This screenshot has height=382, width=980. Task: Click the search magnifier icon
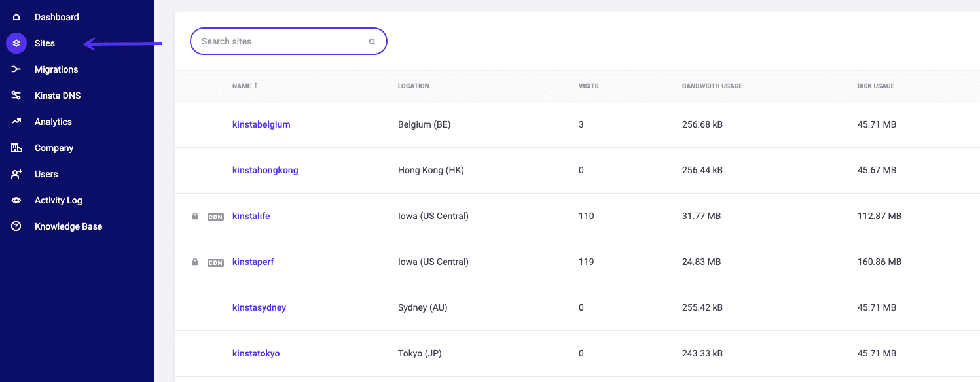pos(372,41)
